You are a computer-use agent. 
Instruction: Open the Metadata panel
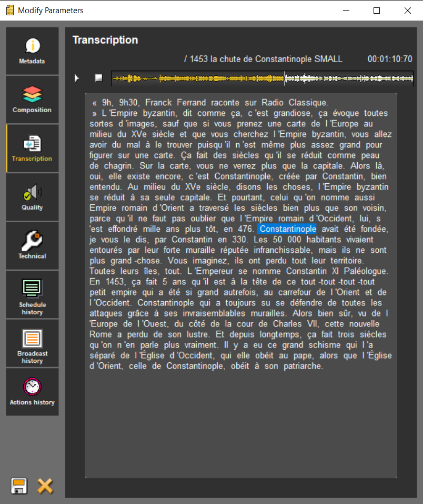(32, 51)
